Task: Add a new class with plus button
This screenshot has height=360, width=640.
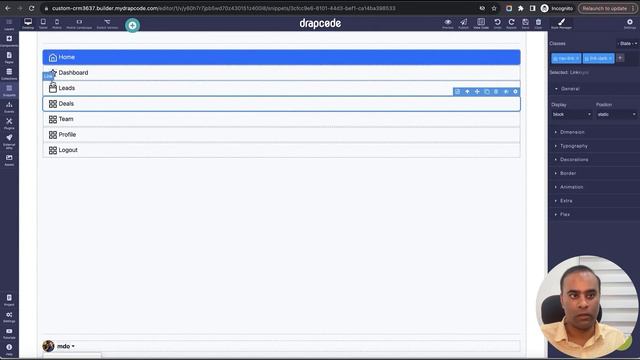Action: [620, 58]
